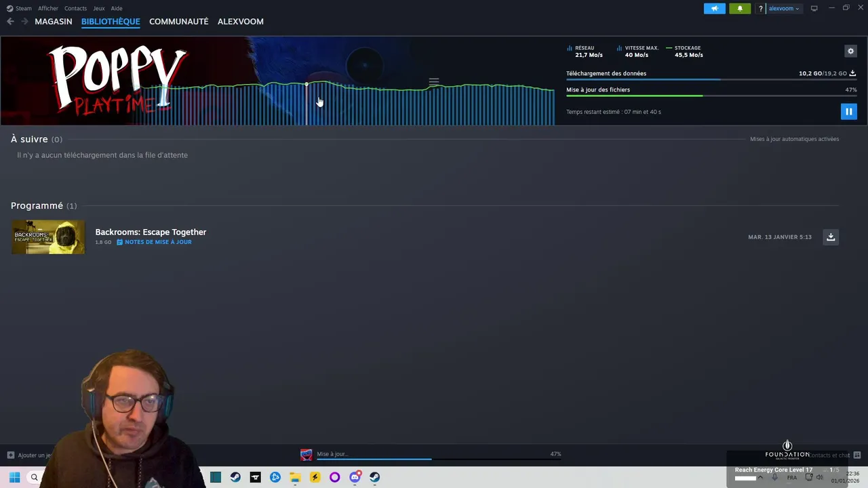Click the Poppy Playtime icon in status bar
Viewport: 868px width, 488px height.
(x=307, y=455)
